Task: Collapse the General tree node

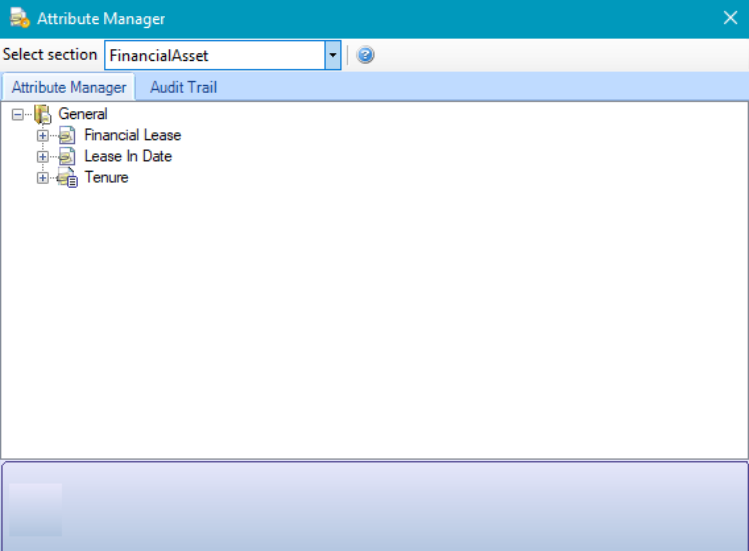Action: pos(18,114)
